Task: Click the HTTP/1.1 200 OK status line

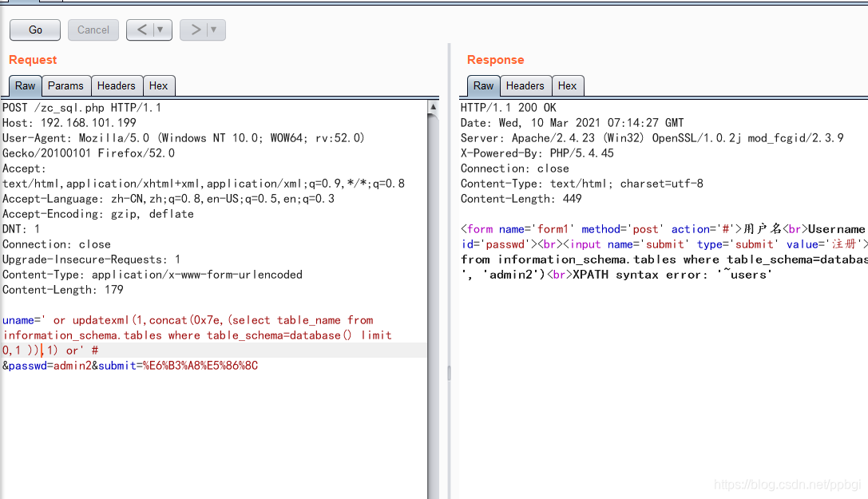Action: click(508, 108)
